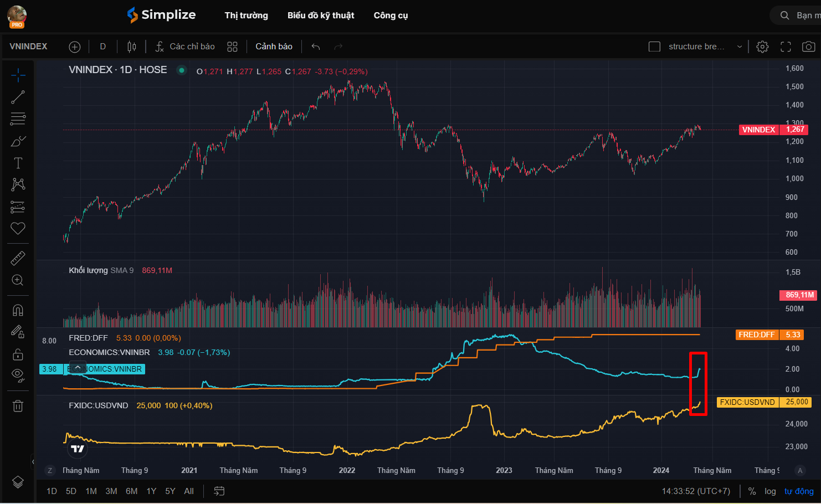Select the 1Y time range button
Screen dimensions: 821x504
click(x=151, y=491)
